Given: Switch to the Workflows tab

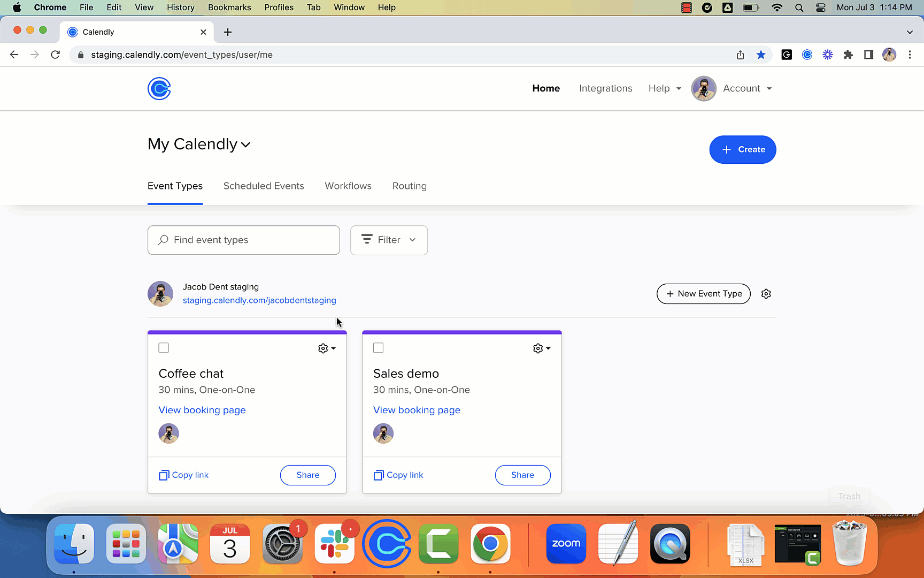Looking at the screenshot, I should [x=348, y=186].
